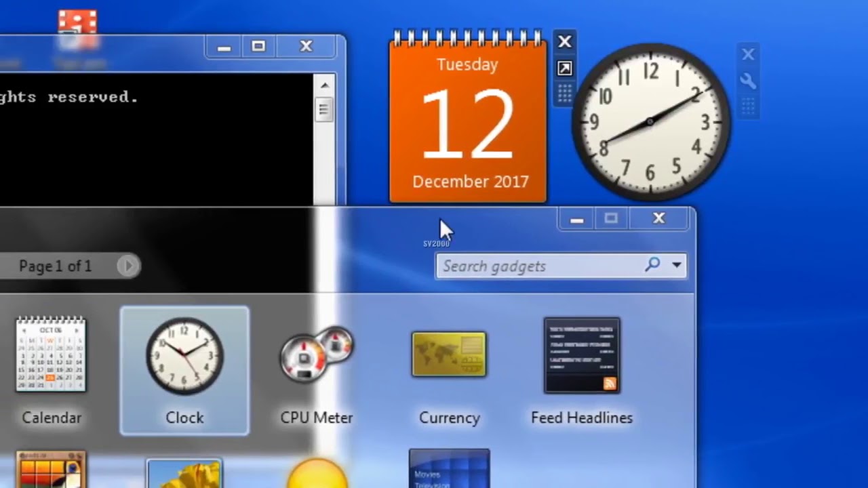
Task: Click the Feed Headlines label text
Action: (582, 418)
